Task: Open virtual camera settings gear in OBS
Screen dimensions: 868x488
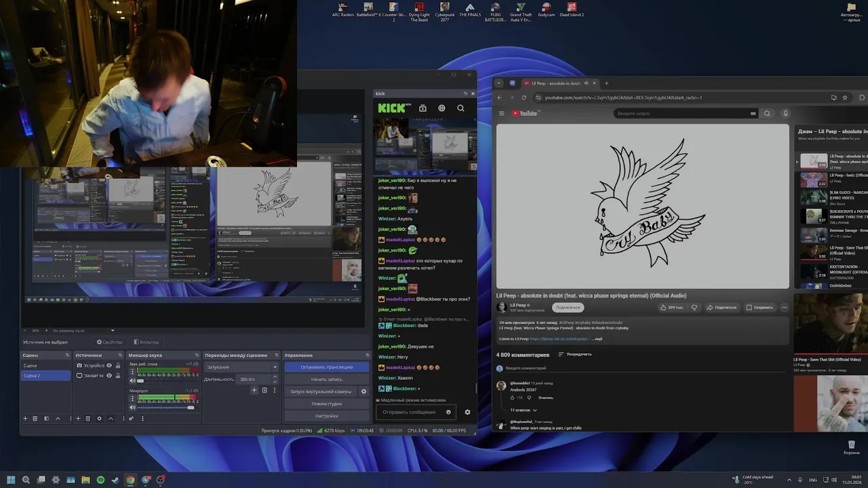Action: click(363, 392)
